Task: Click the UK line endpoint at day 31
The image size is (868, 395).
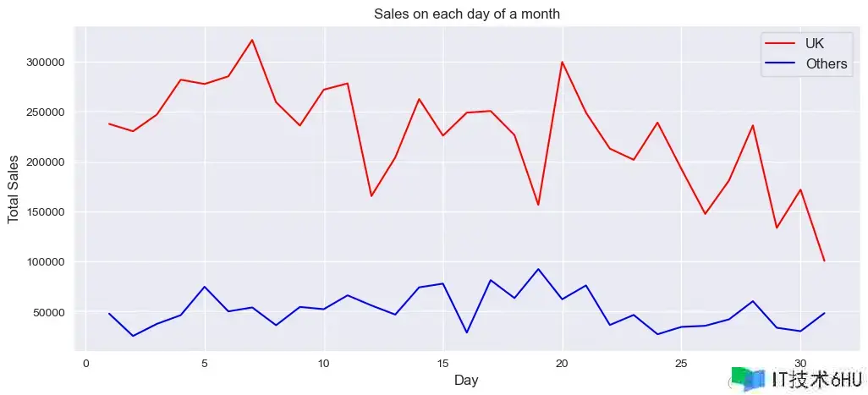Action: pos(824,261)
